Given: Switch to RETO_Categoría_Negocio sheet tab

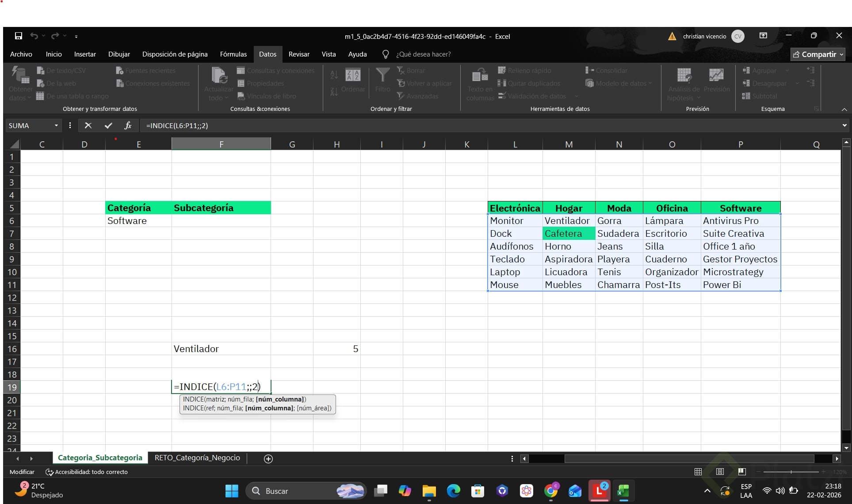Looking at the screenshot, I should 197,458.
